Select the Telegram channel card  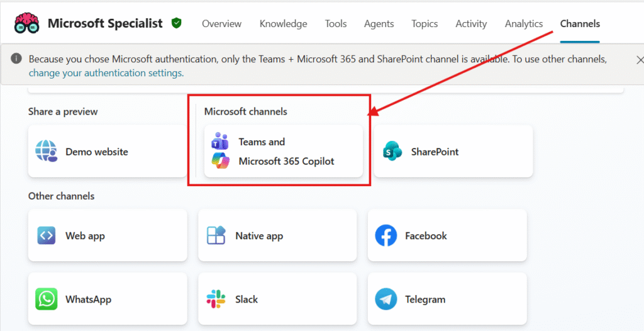pos(447,300)
